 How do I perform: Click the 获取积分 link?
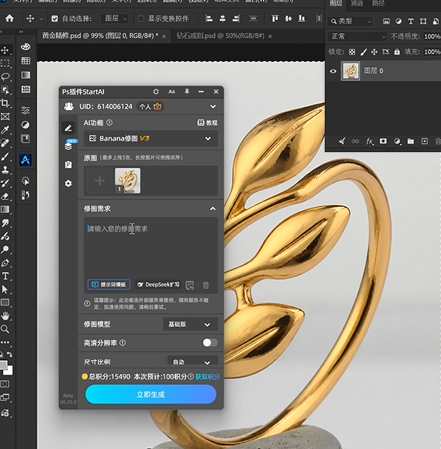pos(207,377)
